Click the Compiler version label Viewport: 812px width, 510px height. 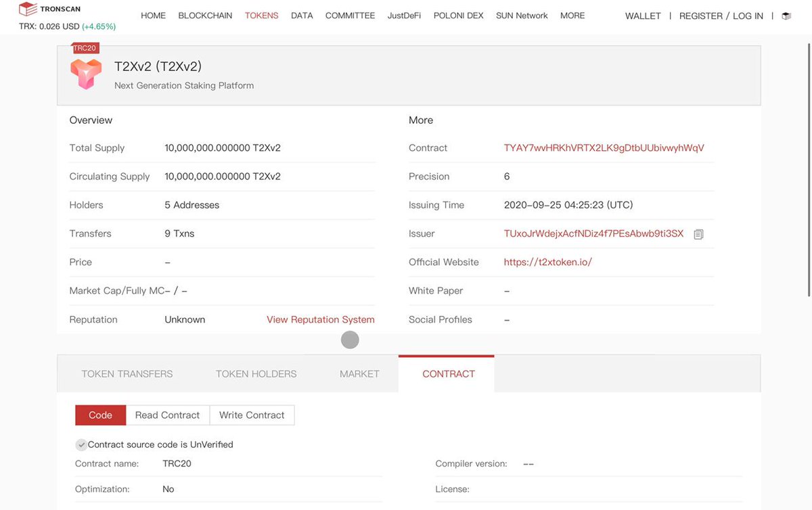pyautogui.click(x=472, y=464)
